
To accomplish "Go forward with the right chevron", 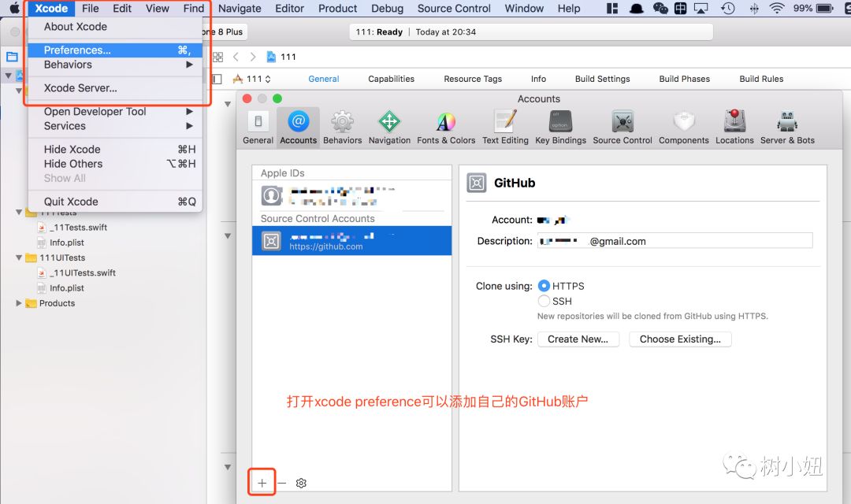I will (252, 57).
